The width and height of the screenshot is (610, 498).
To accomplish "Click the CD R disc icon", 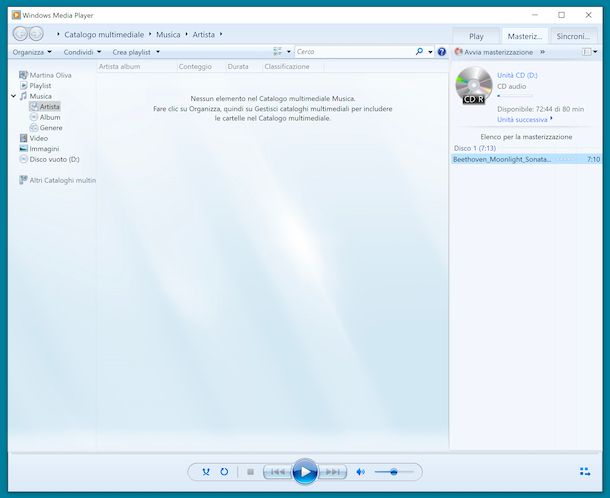I will (474, 85).
